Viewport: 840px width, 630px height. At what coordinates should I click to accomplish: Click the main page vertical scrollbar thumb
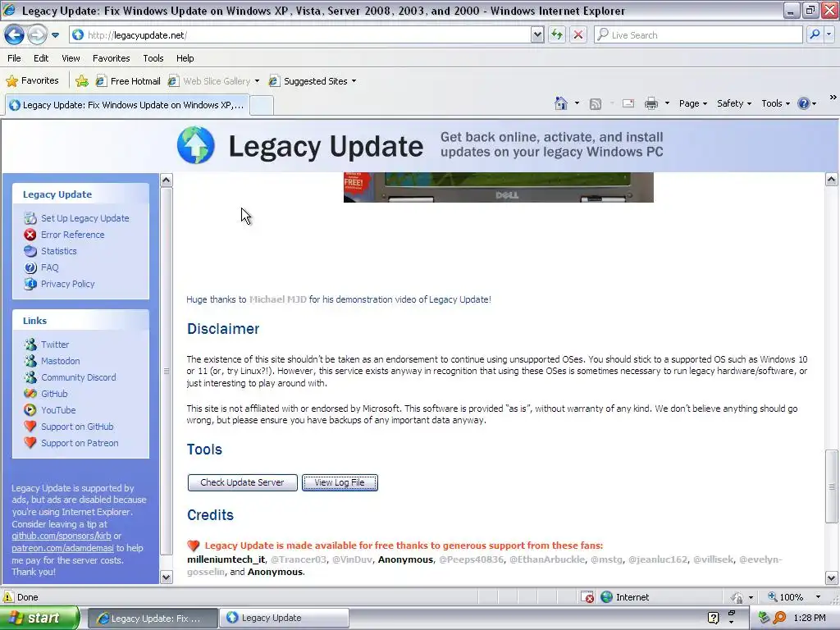[x=832, y=486]
